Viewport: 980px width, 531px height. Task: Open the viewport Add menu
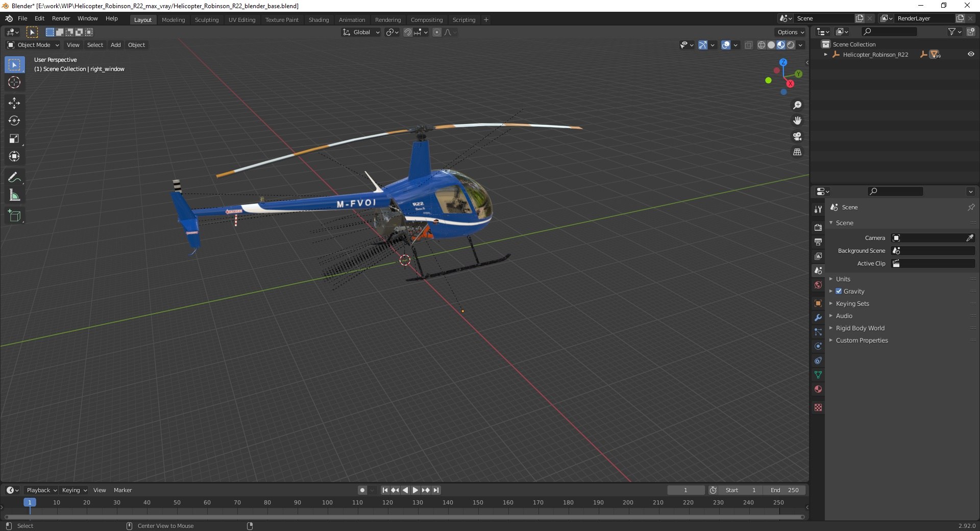point(116,45)
